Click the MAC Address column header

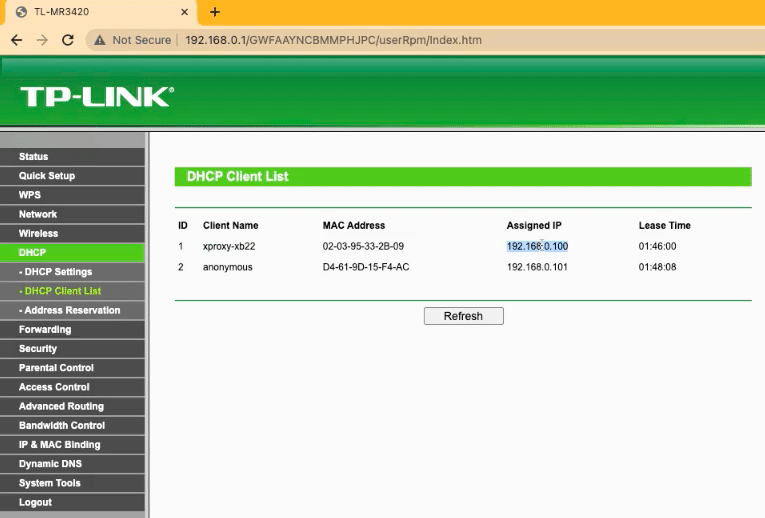(354, 225)
